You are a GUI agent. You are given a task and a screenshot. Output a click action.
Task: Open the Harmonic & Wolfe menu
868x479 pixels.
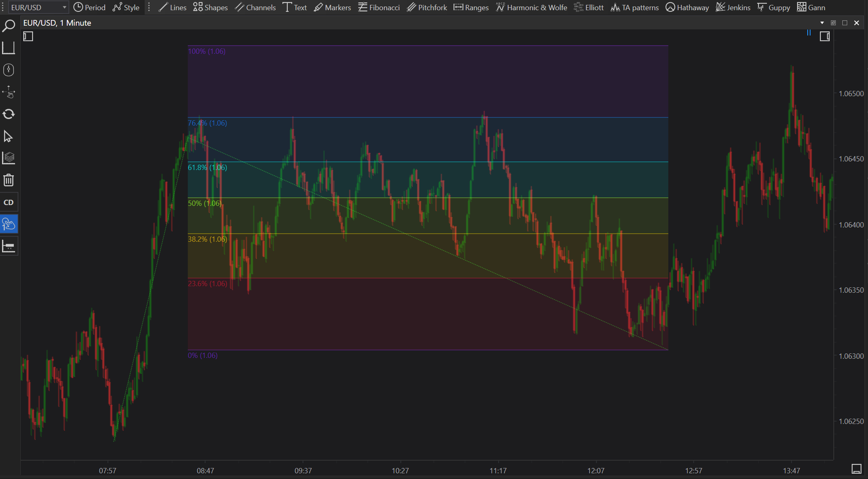(531, 7)
